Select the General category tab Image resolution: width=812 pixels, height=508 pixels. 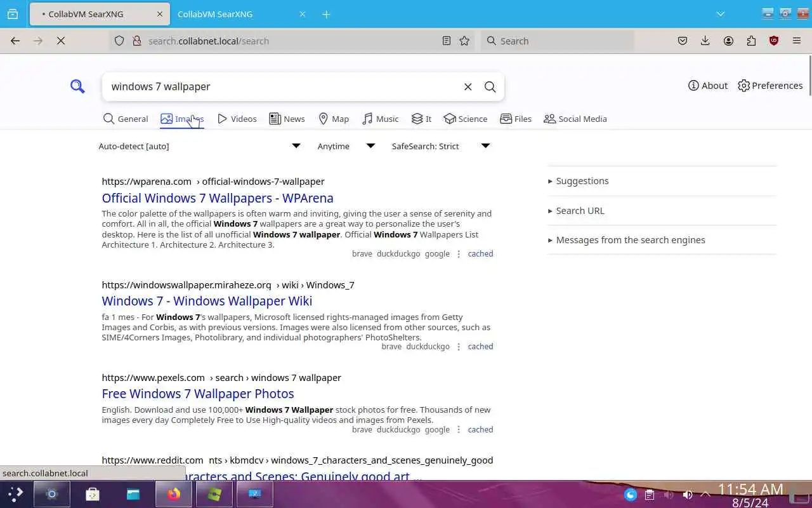point(126,119)
